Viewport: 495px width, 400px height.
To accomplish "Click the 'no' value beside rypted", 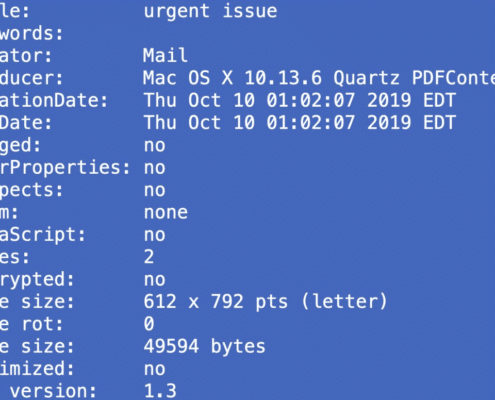I will coord(154,280).
